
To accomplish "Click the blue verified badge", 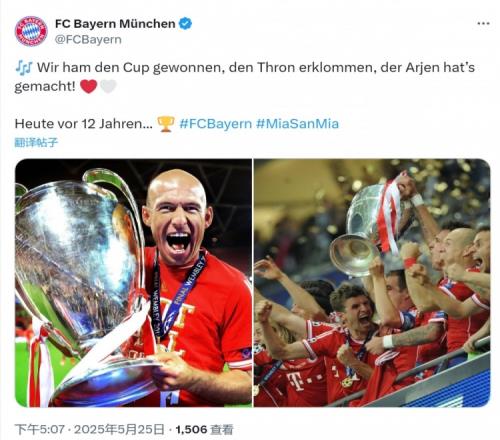I will [186, 24].
